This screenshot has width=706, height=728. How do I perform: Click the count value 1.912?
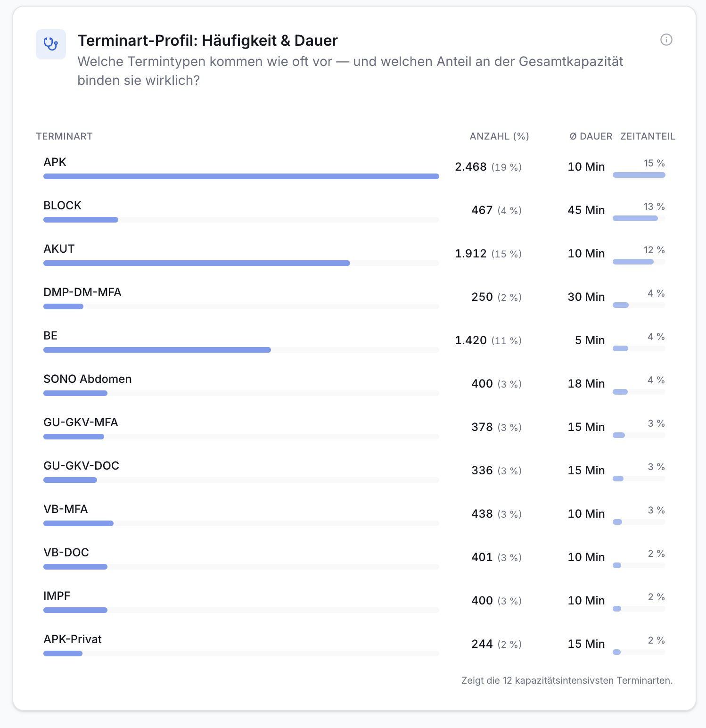[471, 254]
